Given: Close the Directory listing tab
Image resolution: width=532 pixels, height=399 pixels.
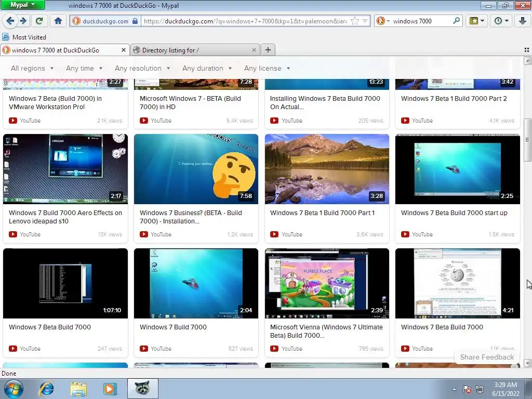Looking at the screenshot, I should (x=254, y=50).
